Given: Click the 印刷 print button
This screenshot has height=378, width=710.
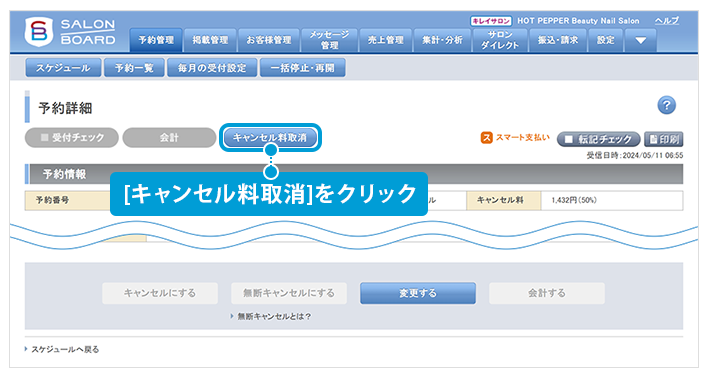Looking at the screenshot, I should point(663,139).
